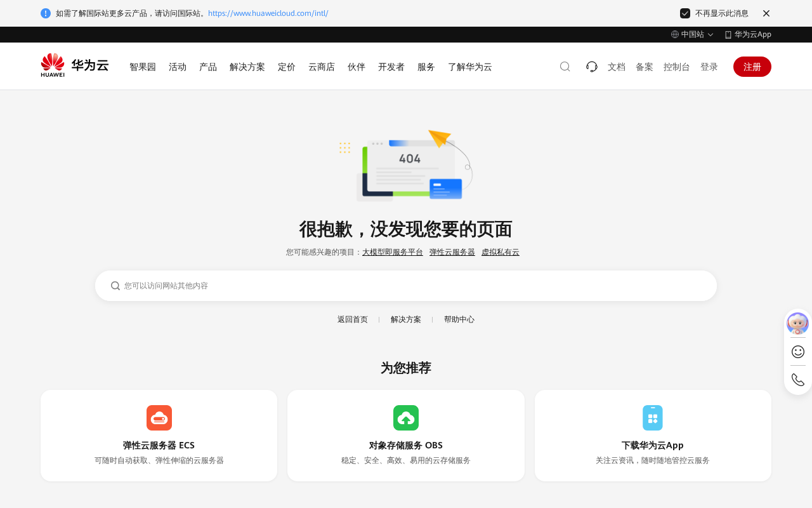Open the 开发者 menu
Image resolution: width=812 pixels, height=508 pixels.
pos(391,67)
